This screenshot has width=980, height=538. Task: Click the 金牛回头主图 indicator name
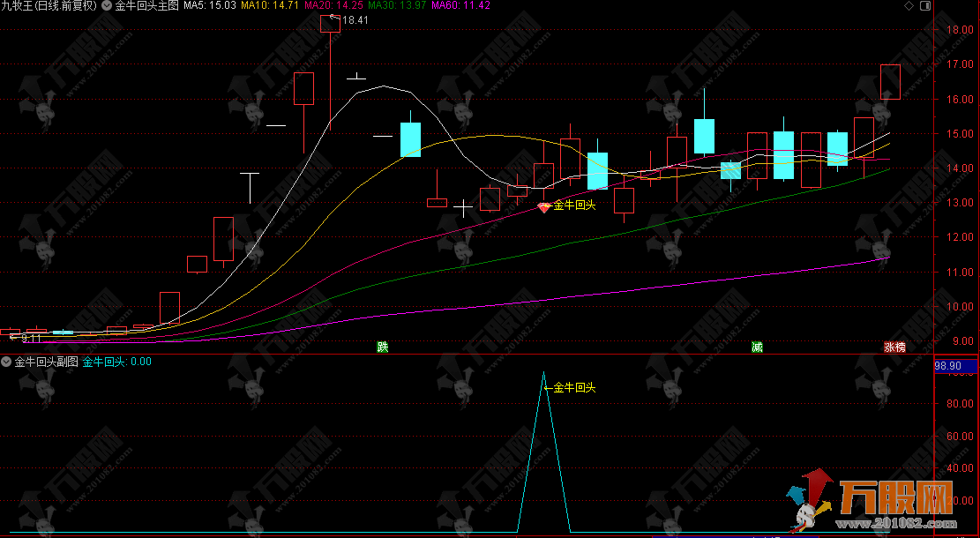(147, 5)
